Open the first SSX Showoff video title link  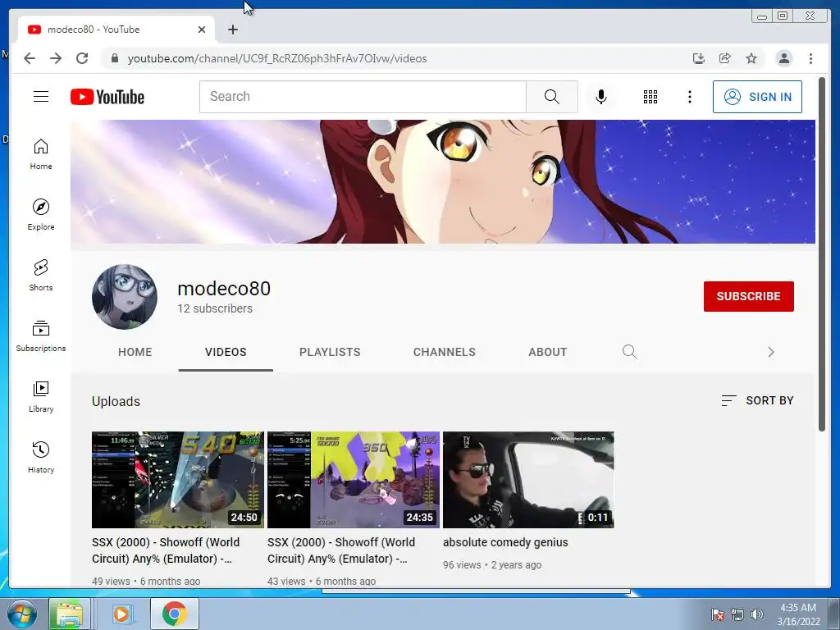166,550
